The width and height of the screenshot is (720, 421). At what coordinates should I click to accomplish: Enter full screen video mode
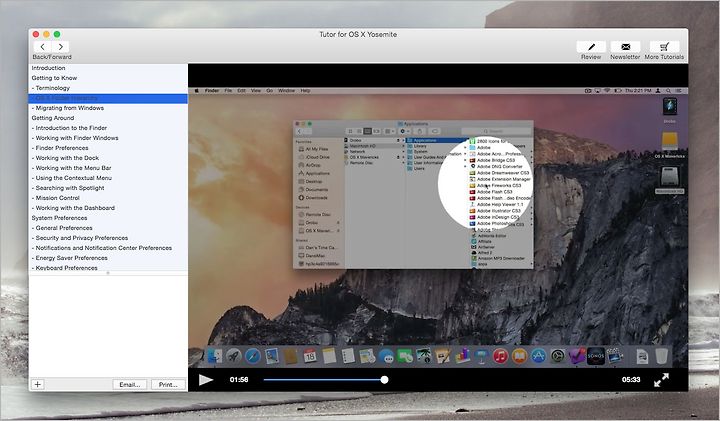661,380
